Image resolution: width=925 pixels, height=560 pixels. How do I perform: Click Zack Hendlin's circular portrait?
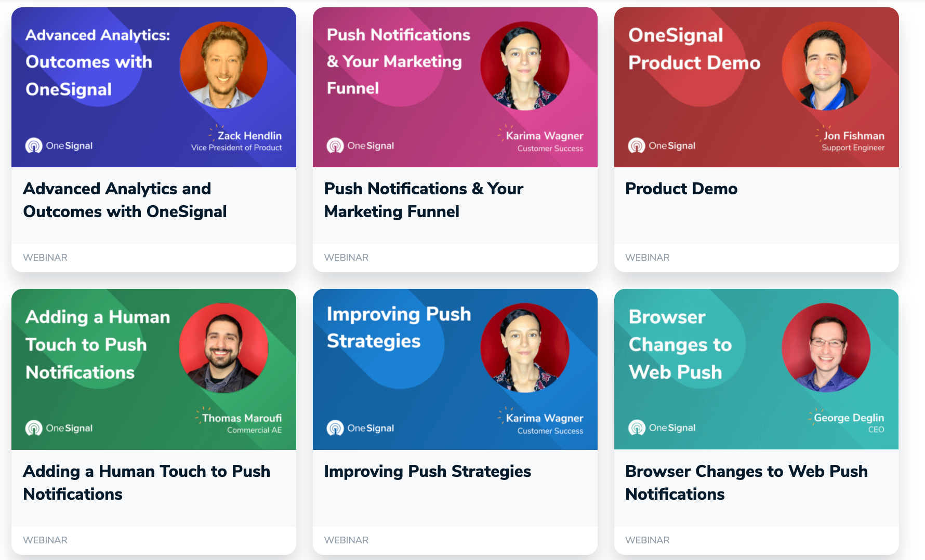[x=223, y=65]
